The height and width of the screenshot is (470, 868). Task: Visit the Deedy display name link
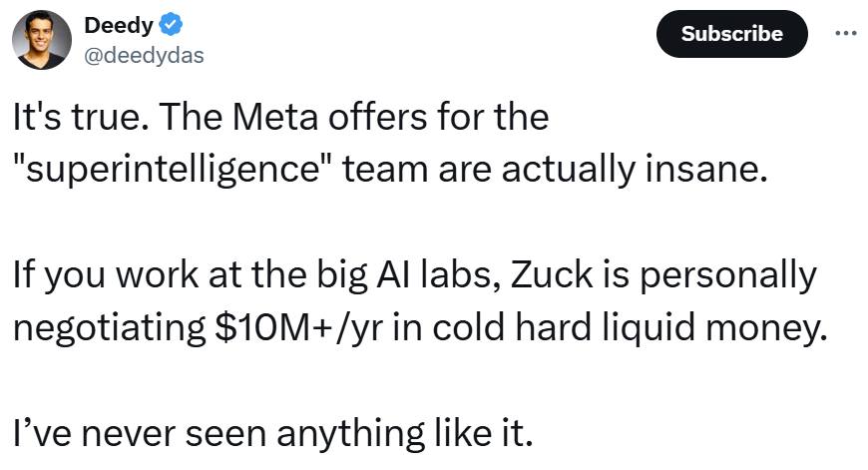(x=119, y=26)
